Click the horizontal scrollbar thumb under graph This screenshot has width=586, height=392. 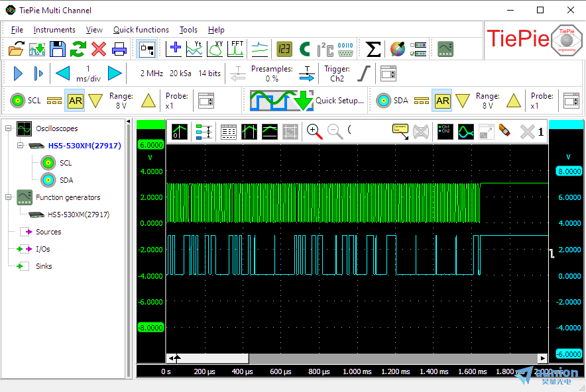pos(212,358)
